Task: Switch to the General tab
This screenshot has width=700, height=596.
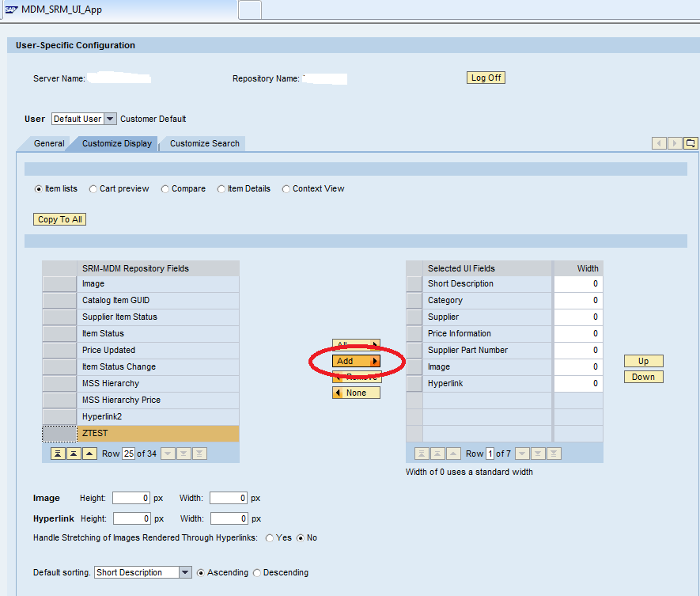Action: tap(49, 143)
